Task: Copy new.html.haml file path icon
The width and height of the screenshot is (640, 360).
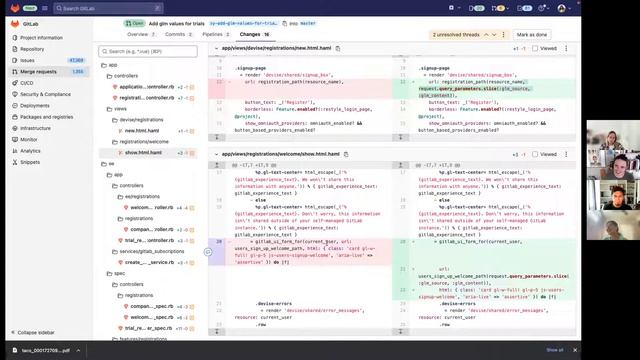Action: (x=338, y=48)
